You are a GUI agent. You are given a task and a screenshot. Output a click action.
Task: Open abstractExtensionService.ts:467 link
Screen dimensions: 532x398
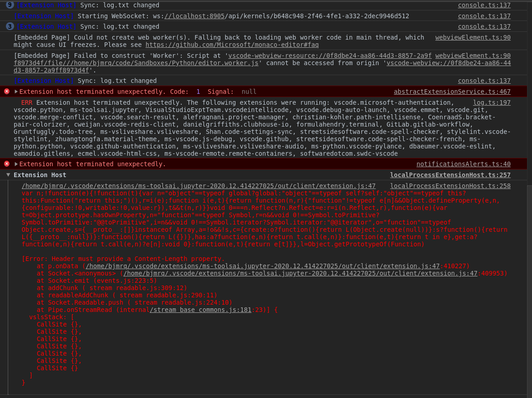452,91
